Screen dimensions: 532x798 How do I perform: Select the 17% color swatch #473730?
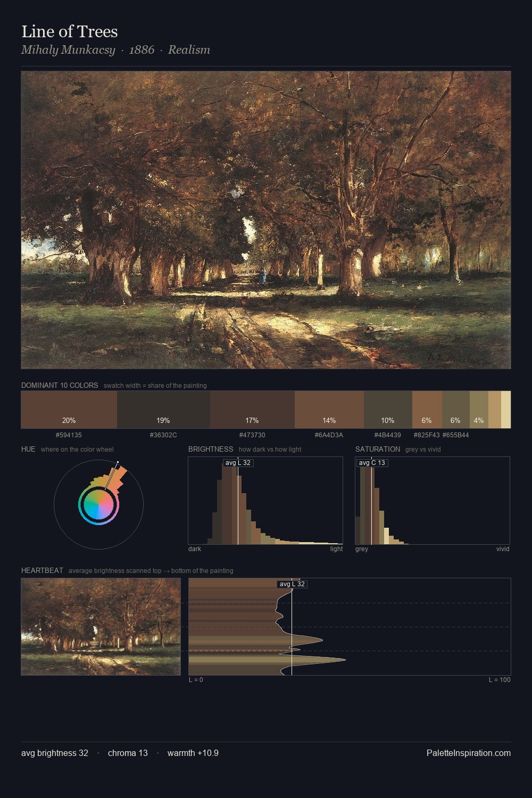(x=252, y=410)
